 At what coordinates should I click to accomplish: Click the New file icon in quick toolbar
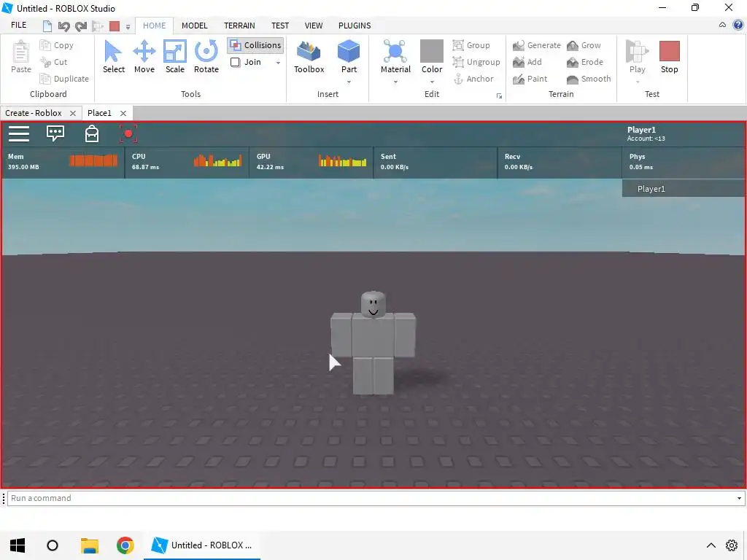tap(47, 26)
